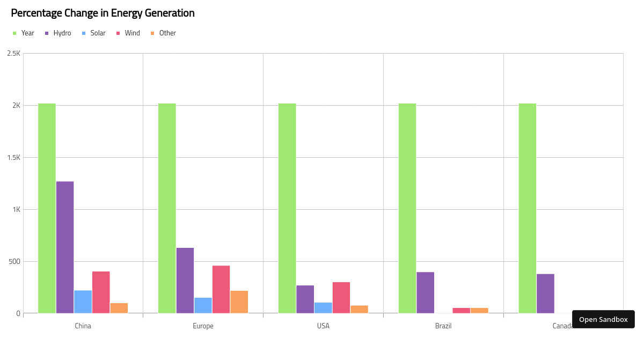Screen dimensions: 644x338
Task: Select USA's blue Solar bar
Action: (323, 307)
